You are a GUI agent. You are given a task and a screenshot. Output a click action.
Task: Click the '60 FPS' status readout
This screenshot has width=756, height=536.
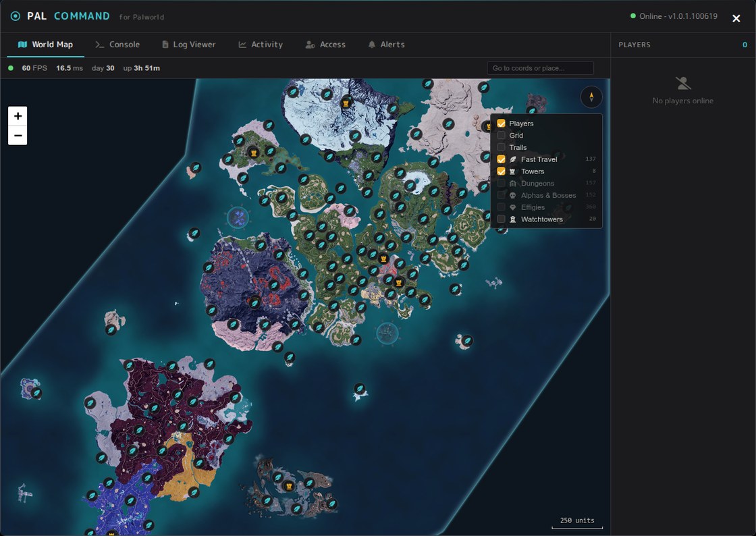34,68
